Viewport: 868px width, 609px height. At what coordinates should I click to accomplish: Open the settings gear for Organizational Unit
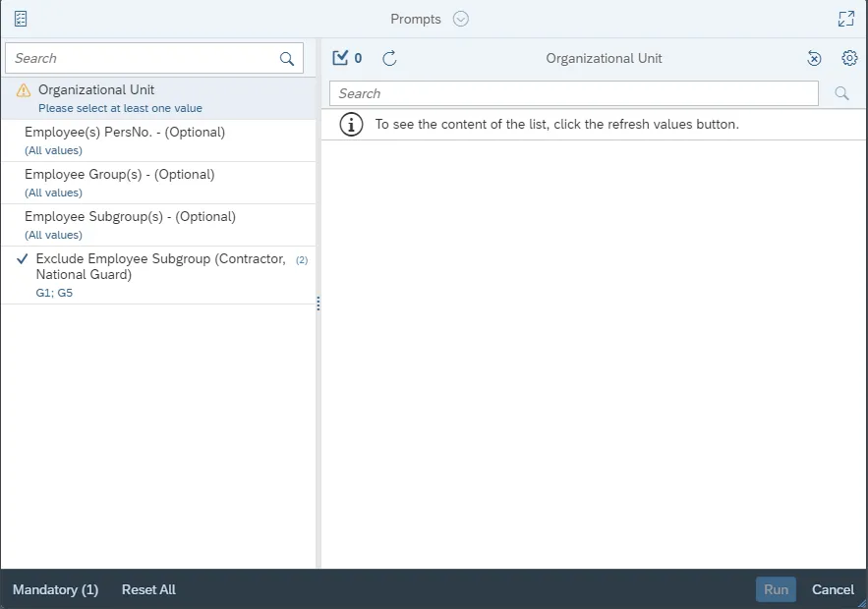coord(849,58)
